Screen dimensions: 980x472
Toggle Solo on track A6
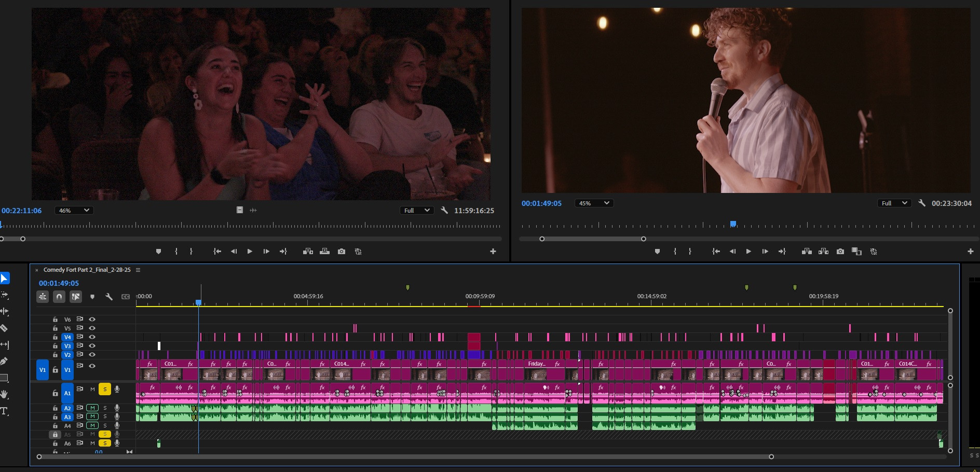[x=105, y=443]
